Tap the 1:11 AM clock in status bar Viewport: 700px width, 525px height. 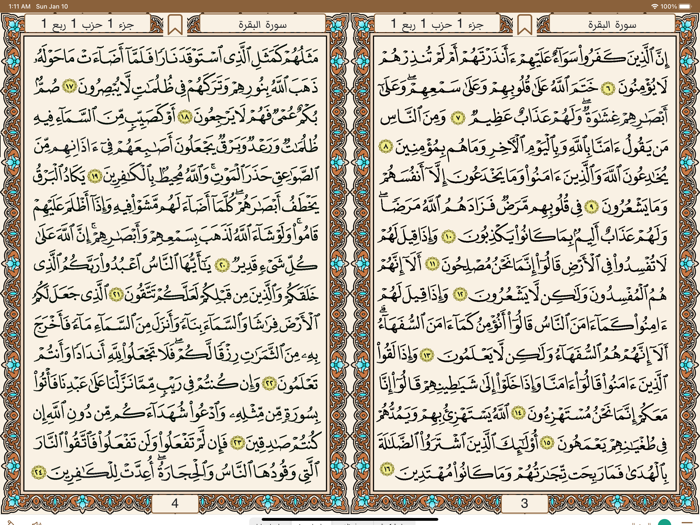pyautogui.click(x=19, y=6)
